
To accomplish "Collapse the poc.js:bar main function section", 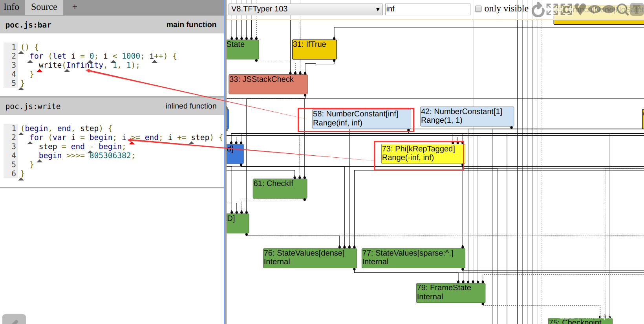I will [112, 25].
